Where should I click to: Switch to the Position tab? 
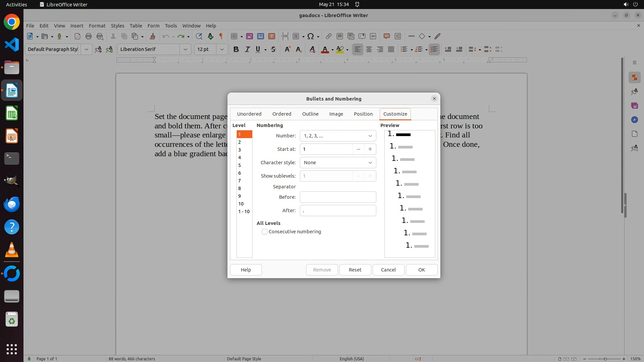click(x=363, y=114)
